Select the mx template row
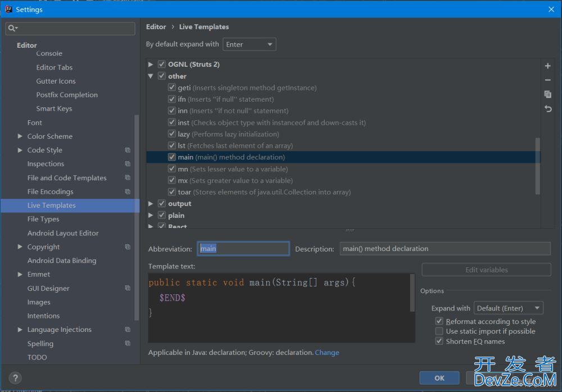This screenshot has height=392, width=562. point(343,180)
